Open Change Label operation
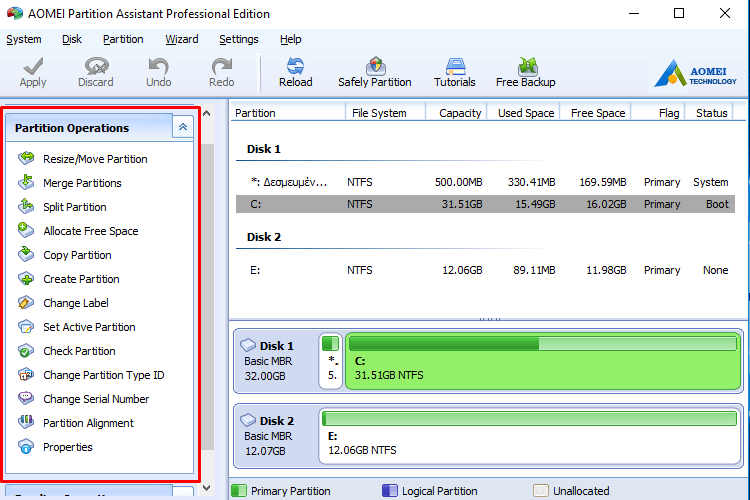This screenshot has height=500, width=750. (x=76, y=303)
